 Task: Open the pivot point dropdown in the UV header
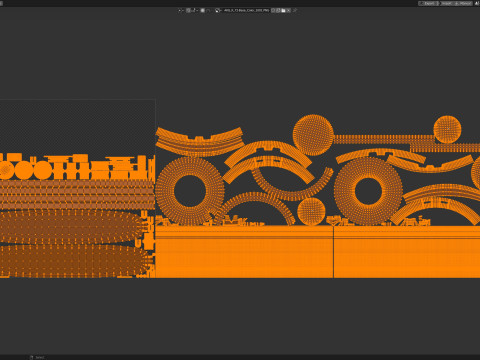pos(181,10)
